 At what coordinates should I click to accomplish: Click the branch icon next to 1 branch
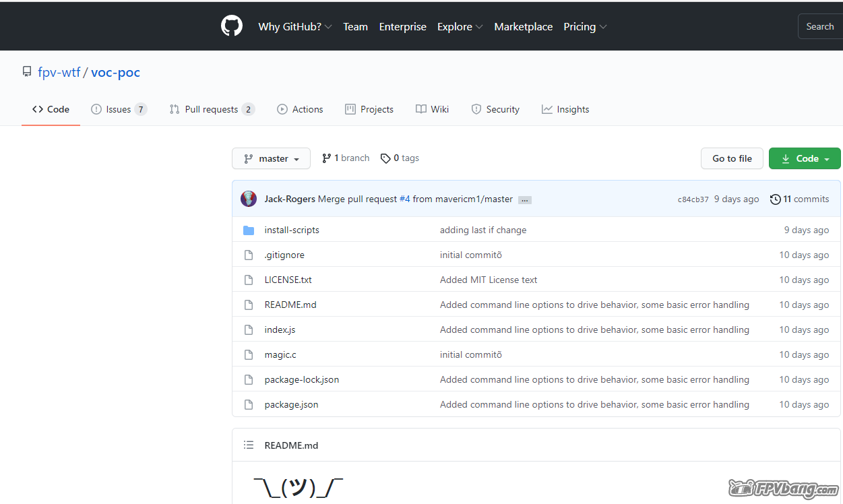point(326,158)
